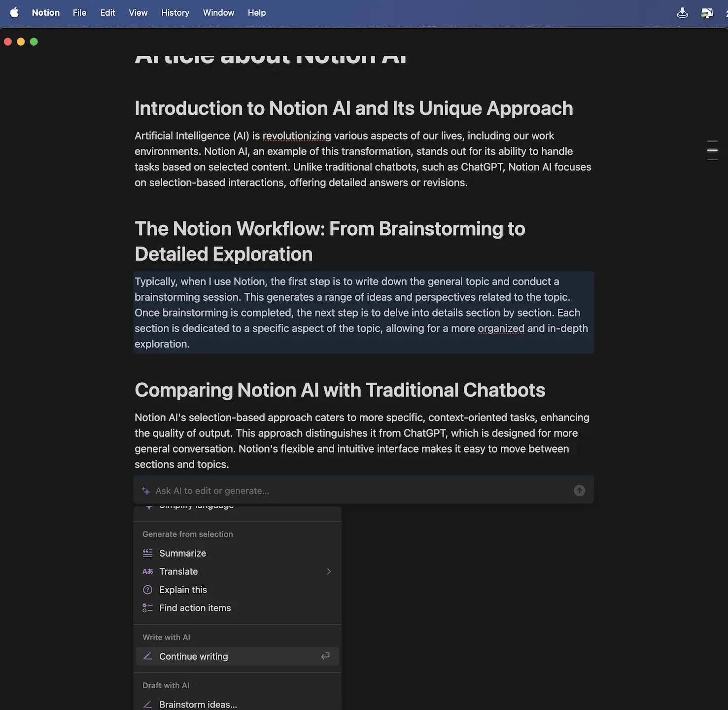Screen dimensions: 728x710
Task: Click the Write with AI section label
Action: click(166, 637)
